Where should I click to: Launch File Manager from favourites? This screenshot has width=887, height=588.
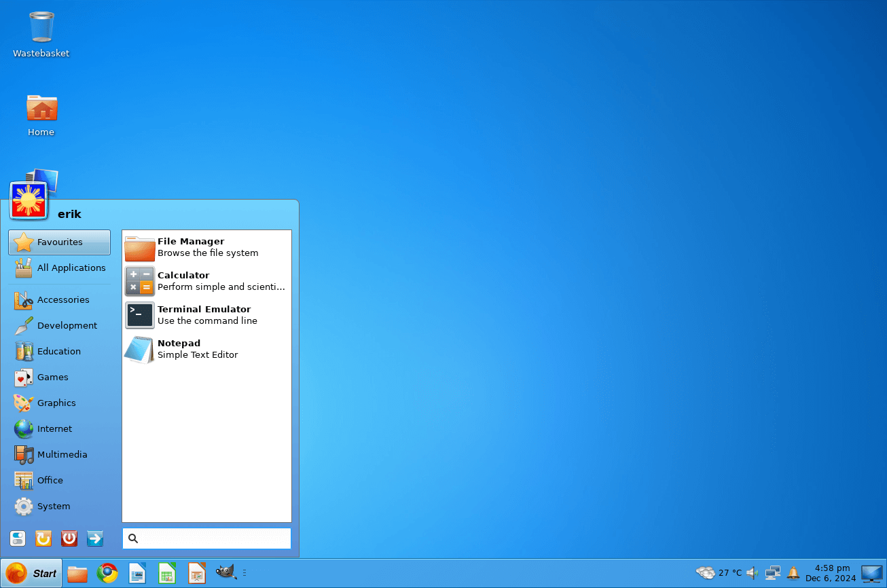pyautogui.click(x=206, y=248)
